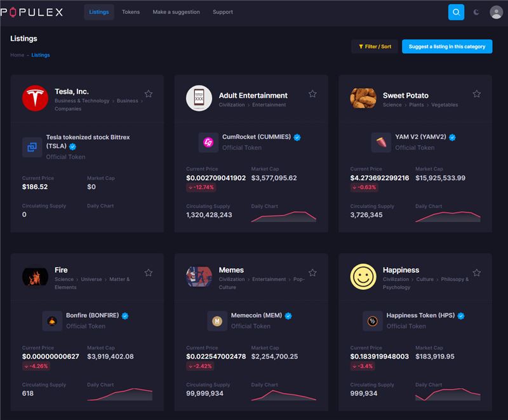
Task: Click the YAM V2 verified badge
Action: (x=452, y=138)
